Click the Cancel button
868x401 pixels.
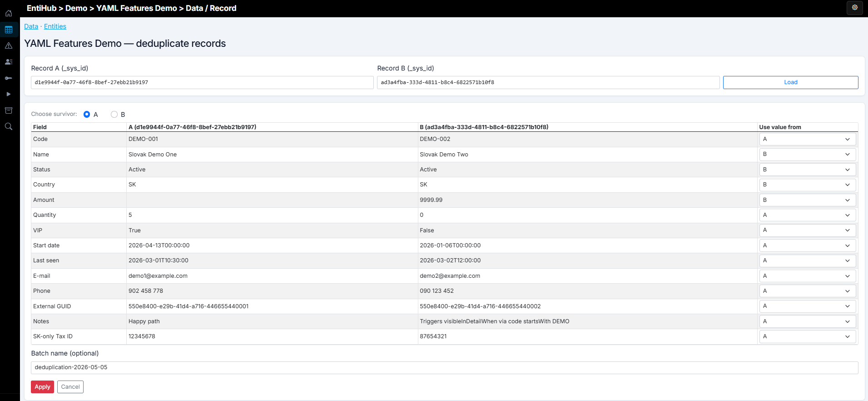(70, 387)
